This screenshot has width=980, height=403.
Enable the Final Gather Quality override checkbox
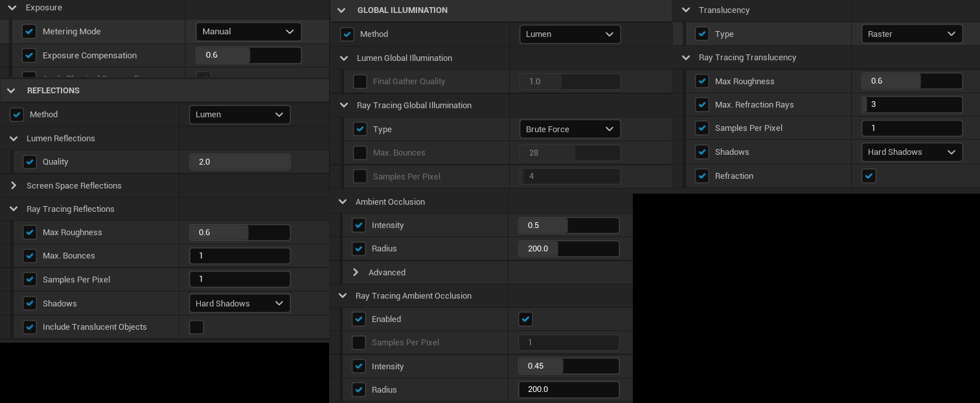click(360, 82)
